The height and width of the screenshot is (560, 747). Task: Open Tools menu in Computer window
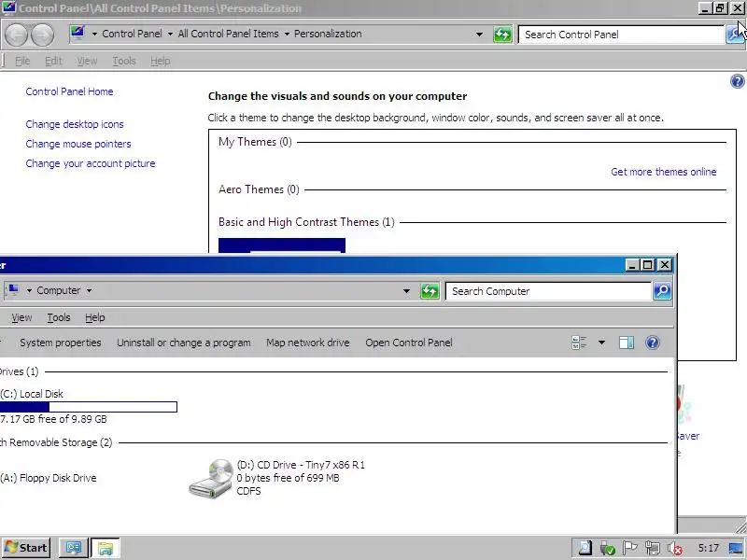(x=59, y=317)
